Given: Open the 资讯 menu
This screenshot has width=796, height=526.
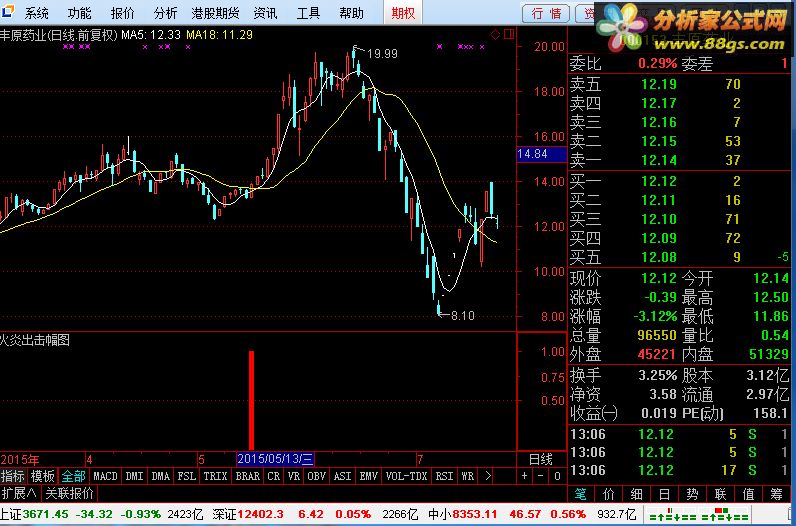Looking at the screenshot, I should [x=266, y=13].
